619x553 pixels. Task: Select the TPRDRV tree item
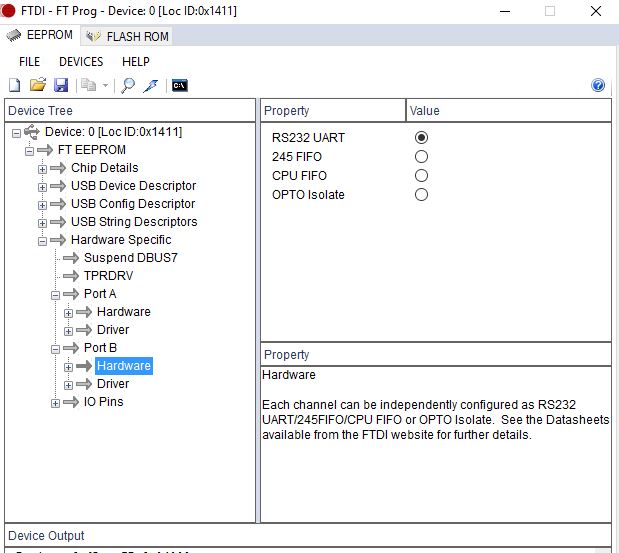109,276
